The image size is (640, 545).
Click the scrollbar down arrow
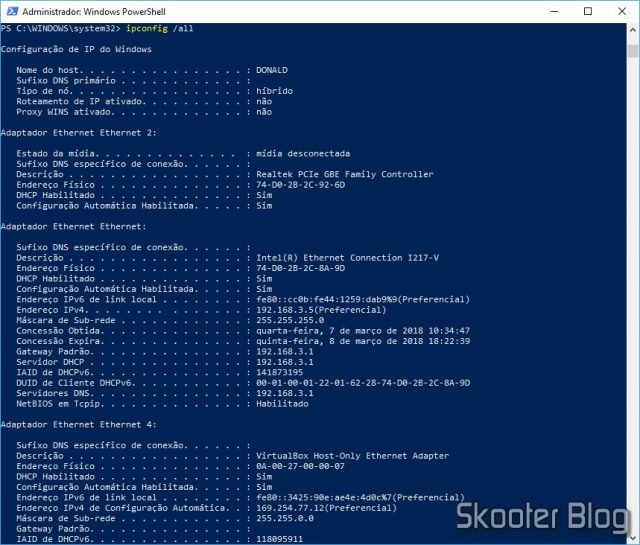tap(633, 537)
